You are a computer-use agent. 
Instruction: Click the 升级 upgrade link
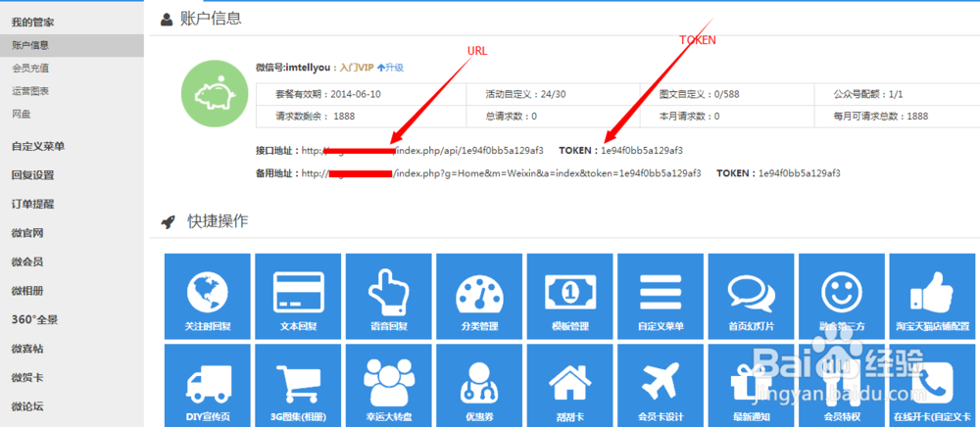coord(391,68)
